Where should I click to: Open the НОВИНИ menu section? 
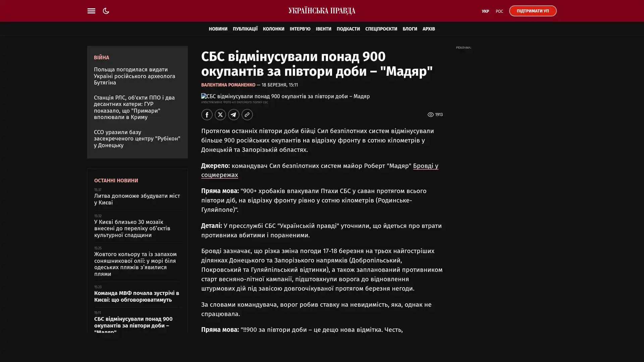(218, 29)
